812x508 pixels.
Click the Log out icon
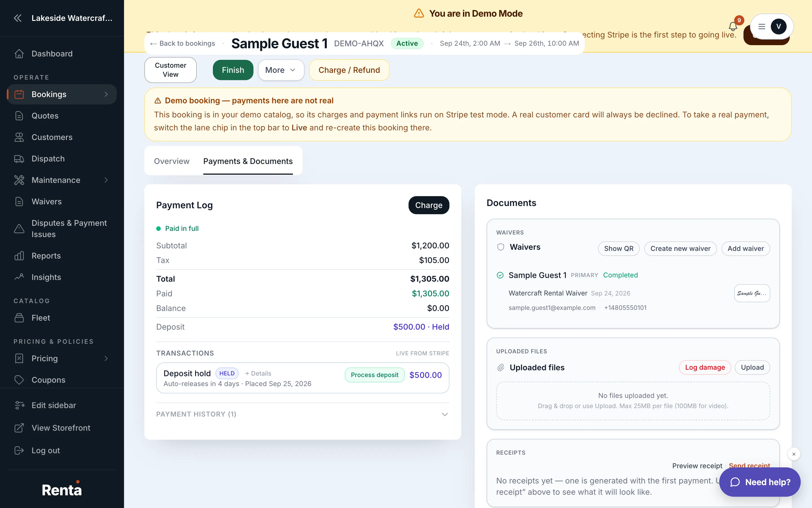coord(19,450)
